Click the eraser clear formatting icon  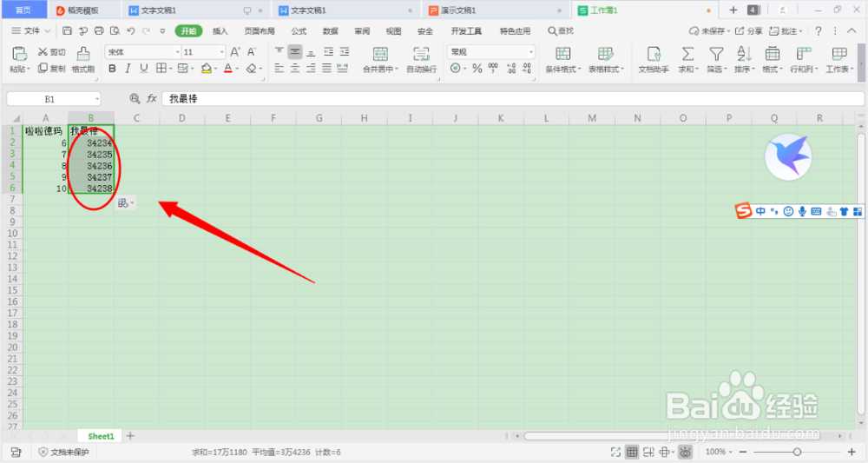[252, 68]
